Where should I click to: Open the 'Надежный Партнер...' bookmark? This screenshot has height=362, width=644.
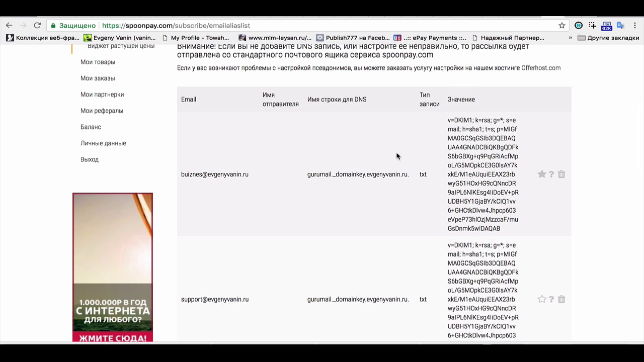tap(508, 38)
